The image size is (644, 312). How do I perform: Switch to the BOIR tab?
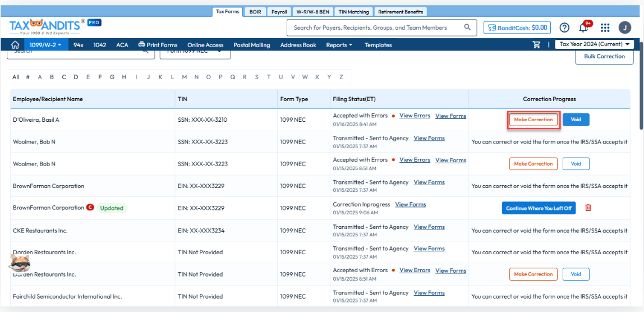[255, 12]
